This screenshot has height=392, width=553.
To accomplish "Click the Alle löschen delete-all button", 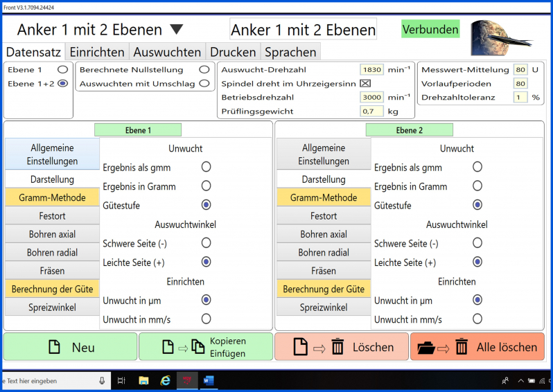I will pyautogui.click(x=477, y=347).
